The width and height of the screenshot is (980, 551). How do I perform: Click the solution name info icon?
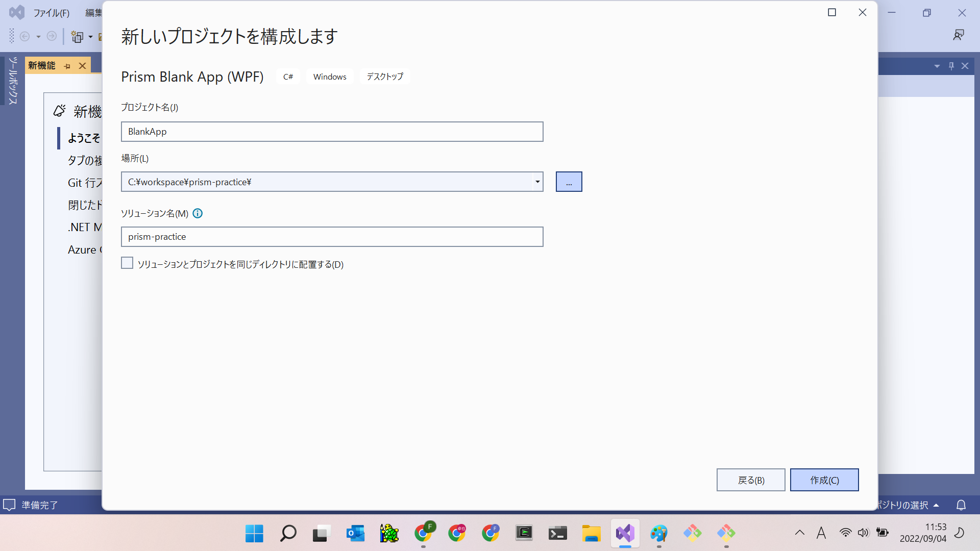198,213
